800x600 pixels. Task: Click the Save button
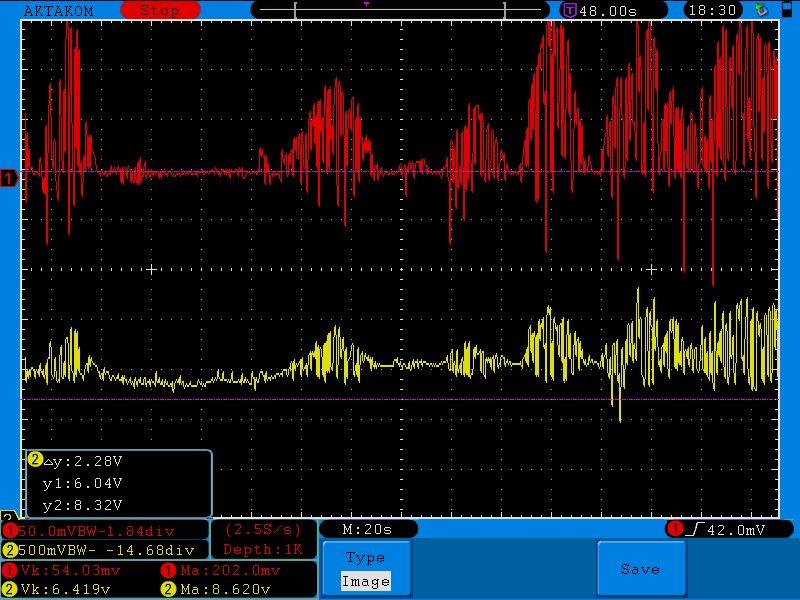tap(641, 569)
